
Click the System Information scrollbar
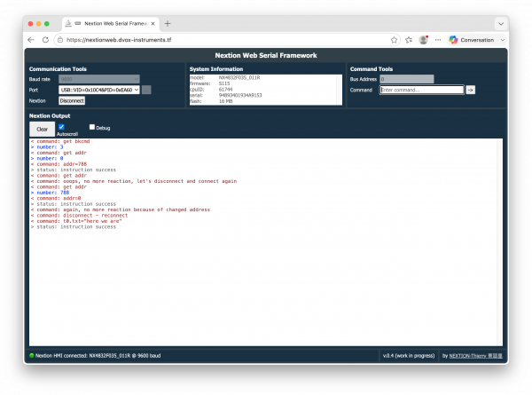[340, 90]
